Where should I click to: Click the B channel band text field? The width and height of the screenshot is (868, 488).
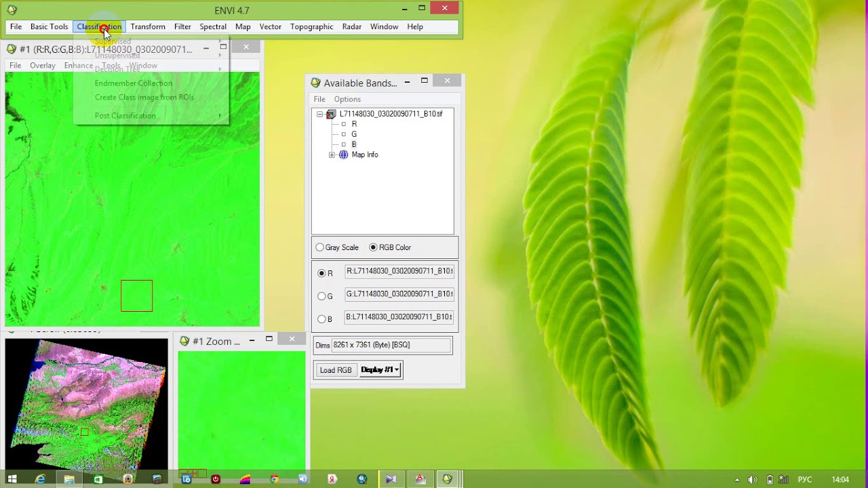[399, 317]
